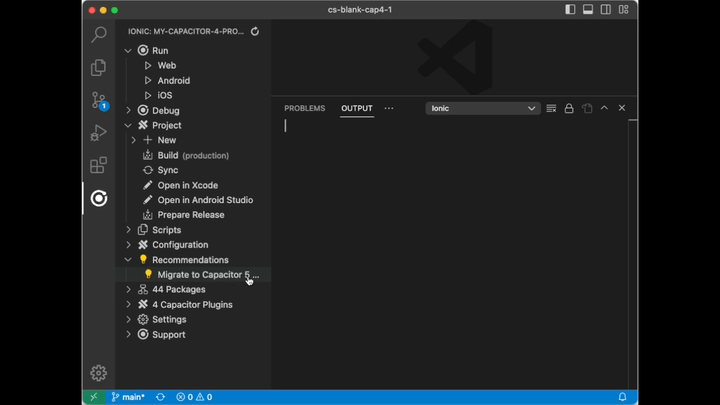This screenshot has height=405, width=720.
Task: Open errors and warnings count
Action: (x=194, y=397)
